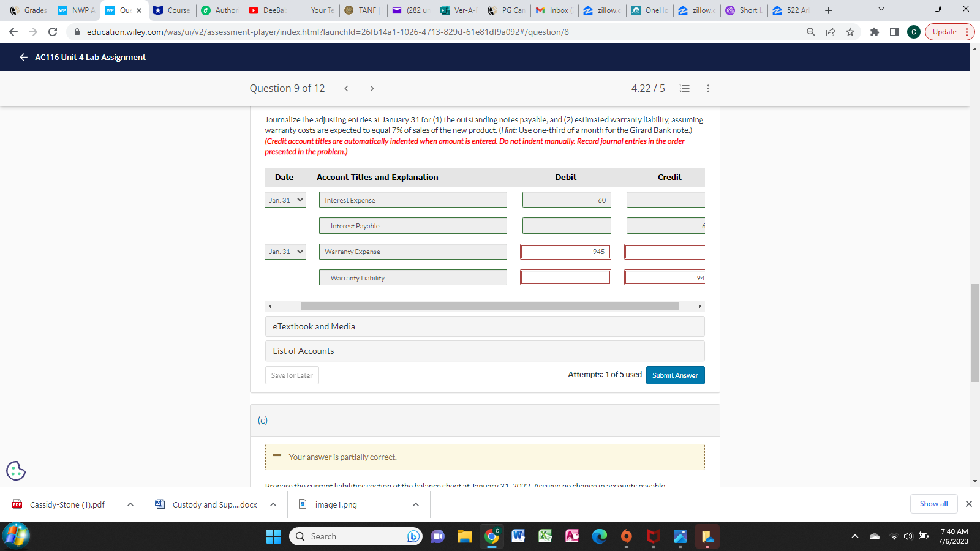Collapse the Cassidy-Stone (1).pdf download chevron
980x551 pixels.
[x=129, y=504]
